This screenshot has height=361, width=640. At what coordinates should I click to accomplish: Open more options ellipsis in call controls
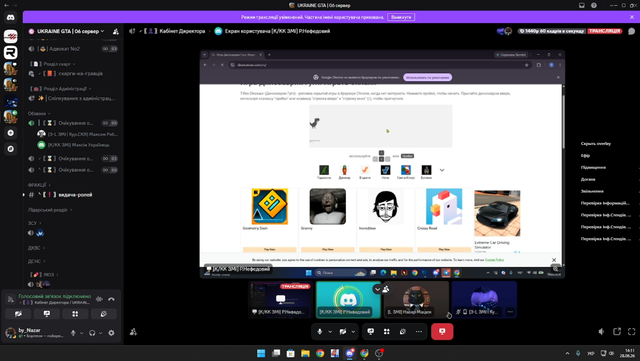419,332
